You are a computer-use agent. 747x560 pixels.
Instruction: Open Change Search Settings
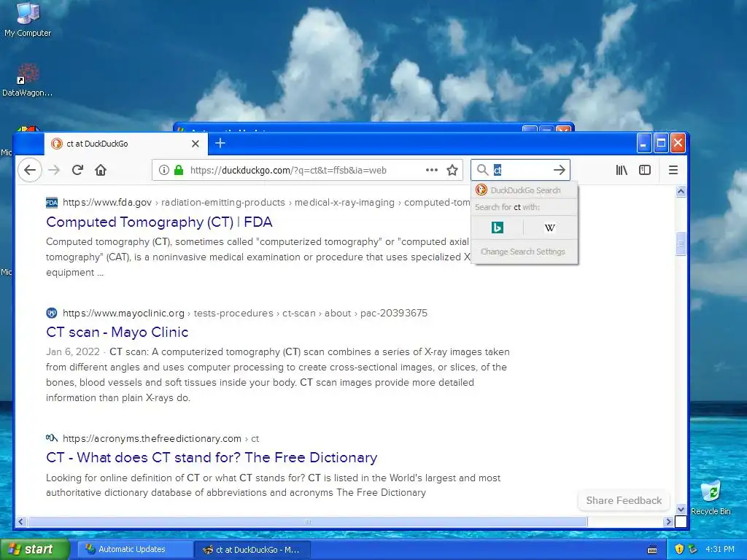point(522,252)
